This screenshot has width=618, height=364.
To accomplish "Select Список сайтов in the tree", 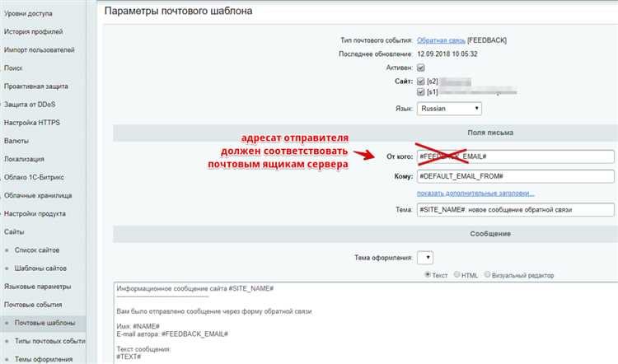I will click(x=37, y=250).
